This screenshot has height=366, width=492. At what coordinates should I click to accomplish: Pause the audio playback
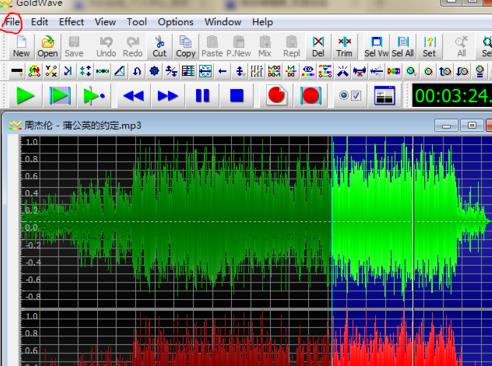click(202, 96)
